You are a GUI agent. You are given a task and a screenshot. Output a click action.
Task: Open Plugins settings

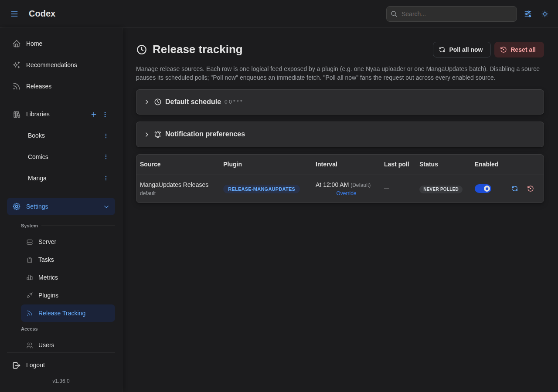(68, 295)
